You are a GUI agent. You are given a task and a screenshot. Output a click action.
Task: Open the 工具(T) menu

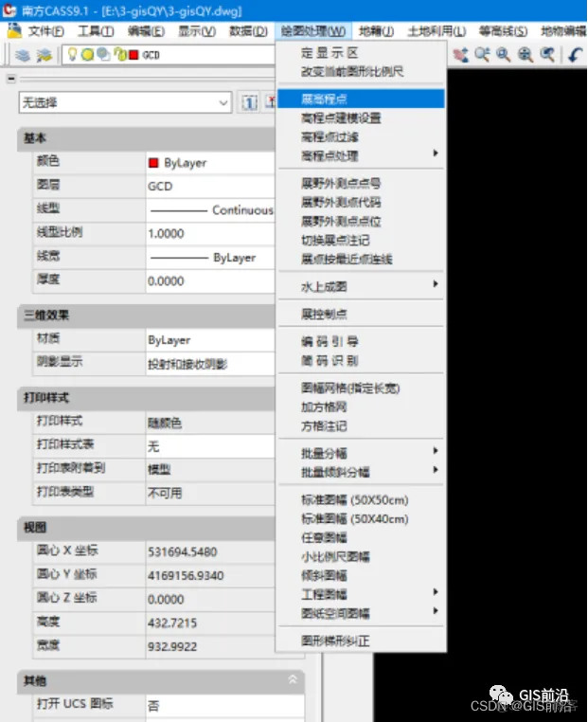(x=96, y=31)
